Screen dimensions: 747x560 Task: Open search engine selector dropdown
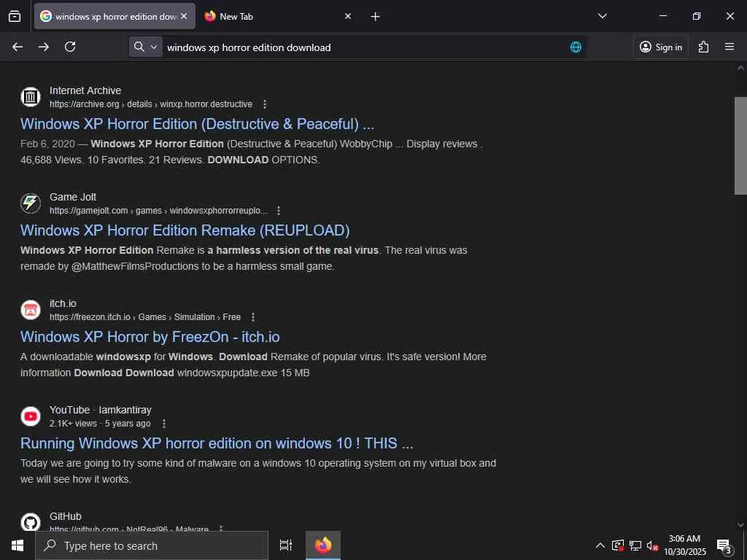click(x=146, y=47)
